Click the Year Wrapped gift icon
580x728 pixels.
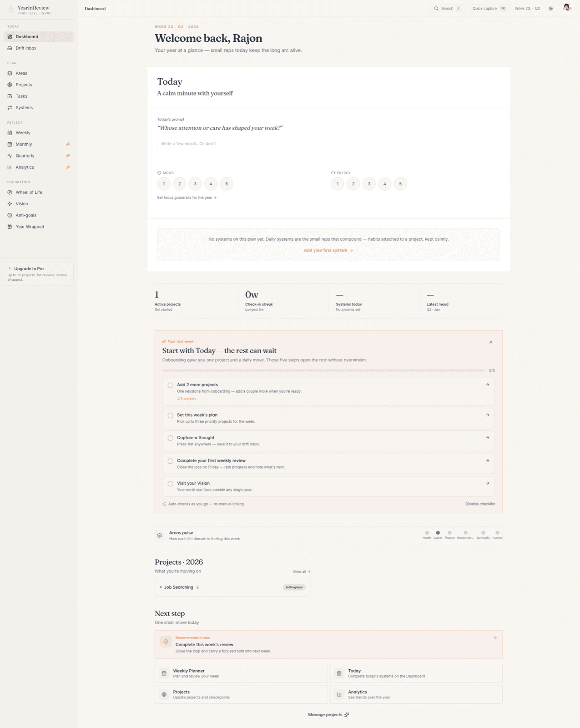click(10, 227)
